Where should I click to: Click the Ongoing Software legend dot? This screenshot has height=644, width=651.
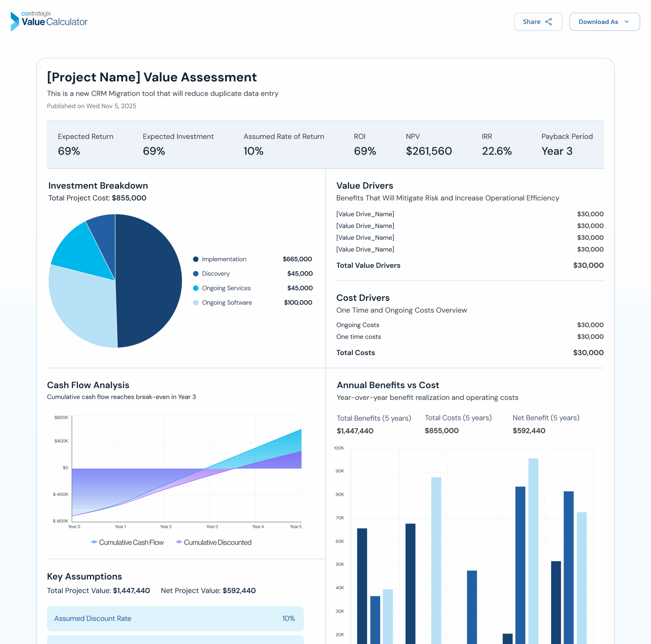coord(196,303)
